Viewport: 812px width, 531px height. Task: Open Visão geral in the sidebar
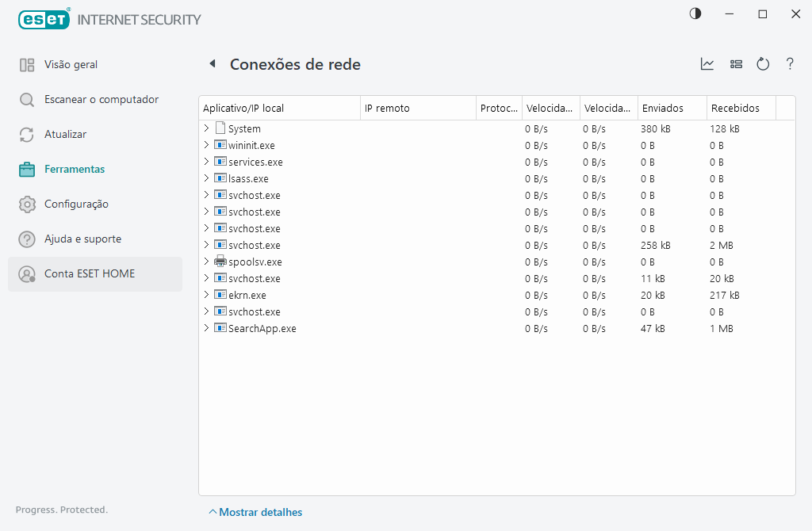pos(71,64)
